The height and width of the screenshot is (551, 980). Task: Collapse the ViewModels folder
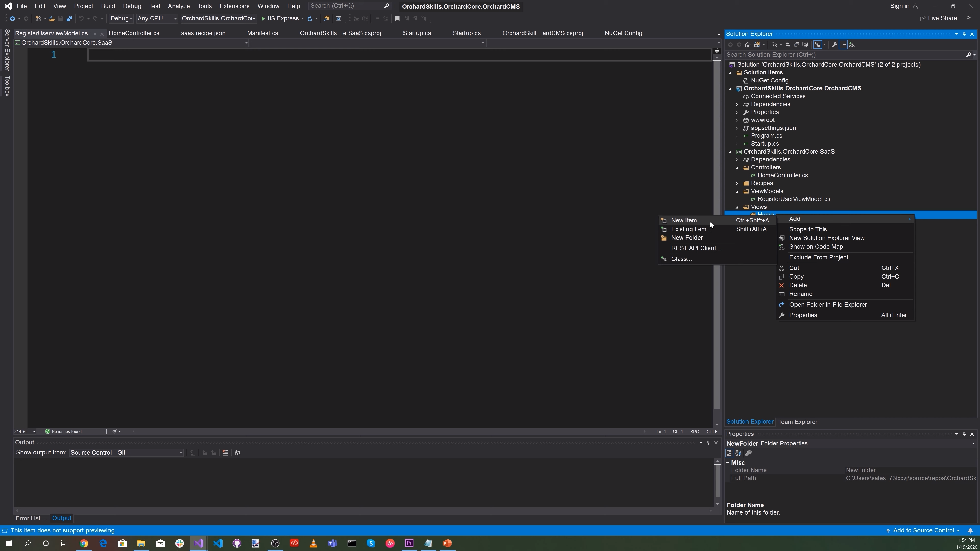[737, 191]
